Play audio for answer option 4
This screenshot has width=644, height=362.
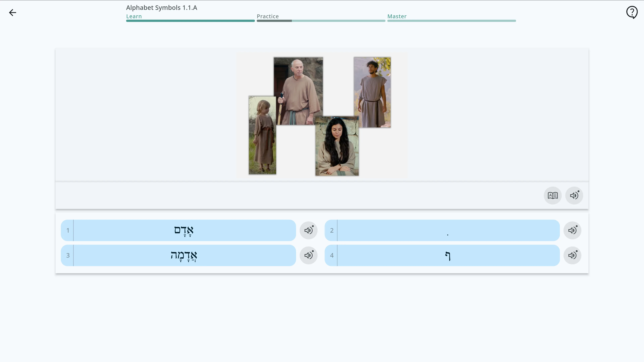click(572, 255)
